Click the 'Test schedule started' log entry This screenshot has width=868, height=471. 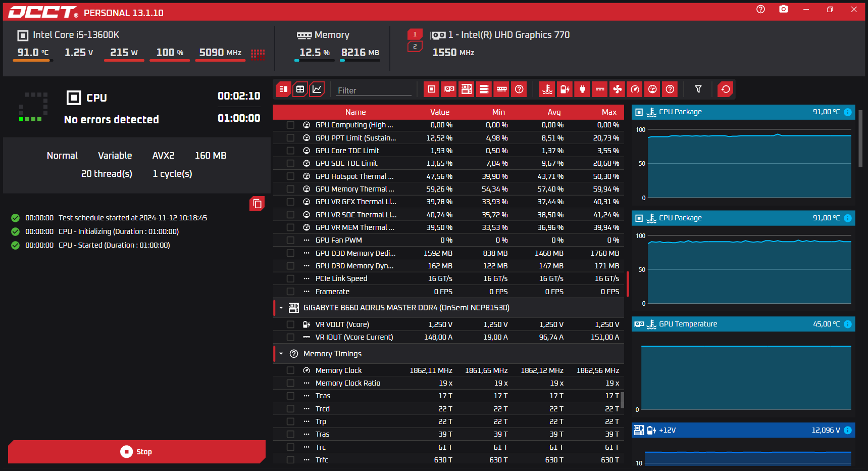[133, 218]
